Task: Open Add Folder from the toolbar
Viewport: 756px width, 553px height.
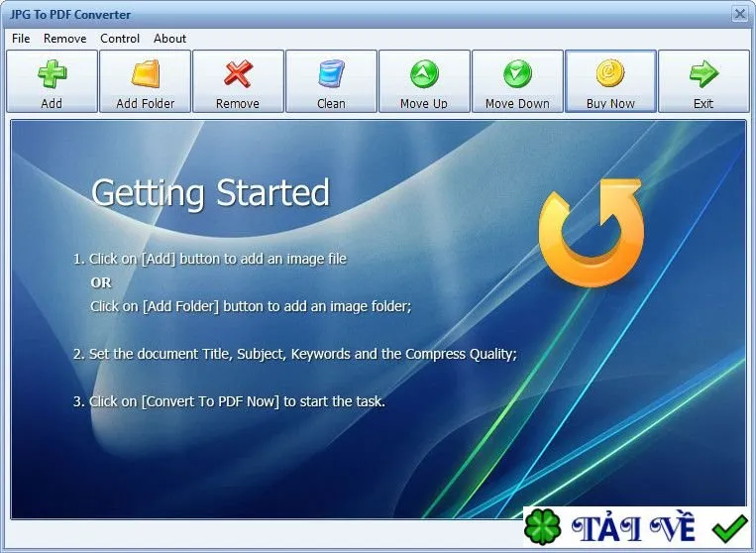Action: coord(145,81)
